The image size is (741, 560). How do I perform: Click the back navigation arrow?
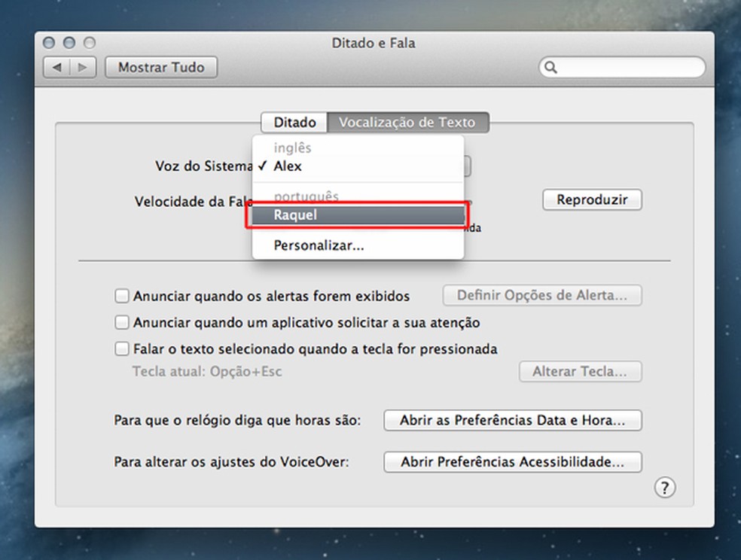[59, 67]
